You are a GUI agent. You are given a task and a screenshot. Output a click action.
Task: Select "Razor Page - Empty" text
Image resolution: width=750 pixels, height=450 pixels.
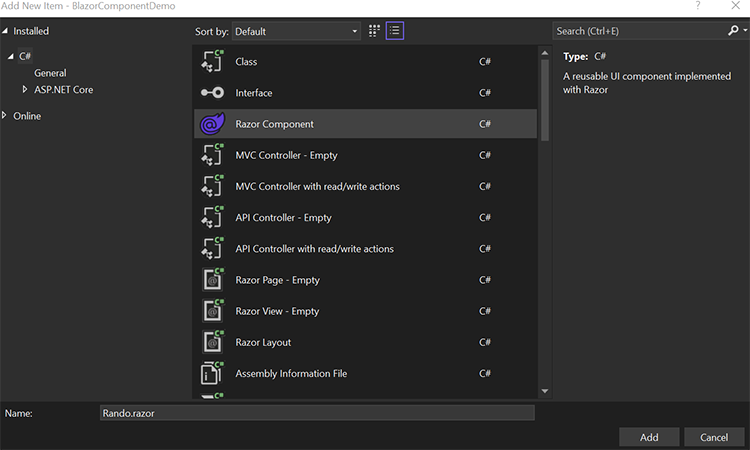[277, 280]
